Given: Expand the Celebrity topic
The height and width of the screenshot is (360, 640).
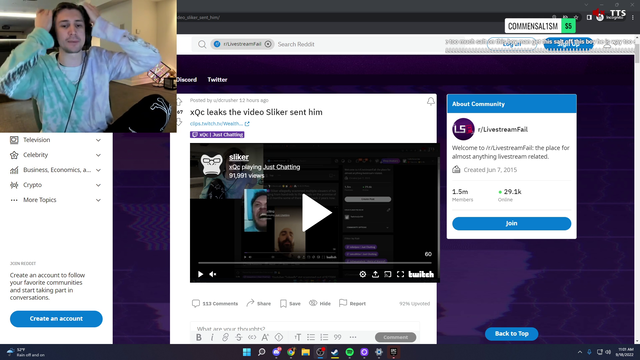Looking at the screenshot, I should tap(56, 155).
